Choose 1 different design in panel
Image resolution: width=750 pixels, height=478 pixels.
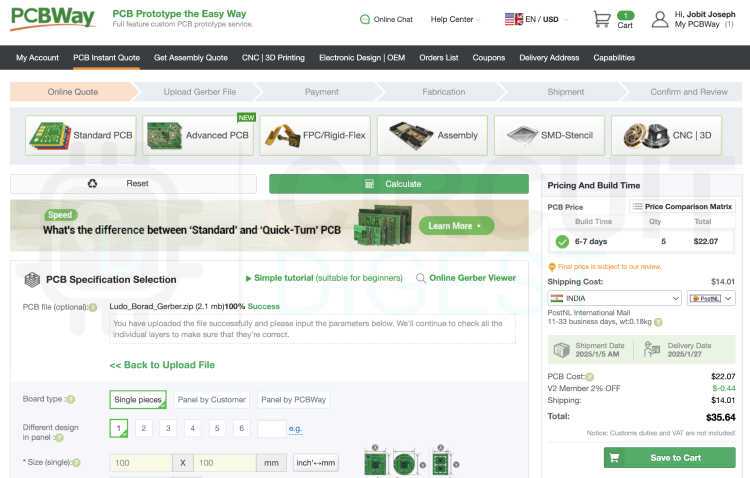click(x=119, y=428)
